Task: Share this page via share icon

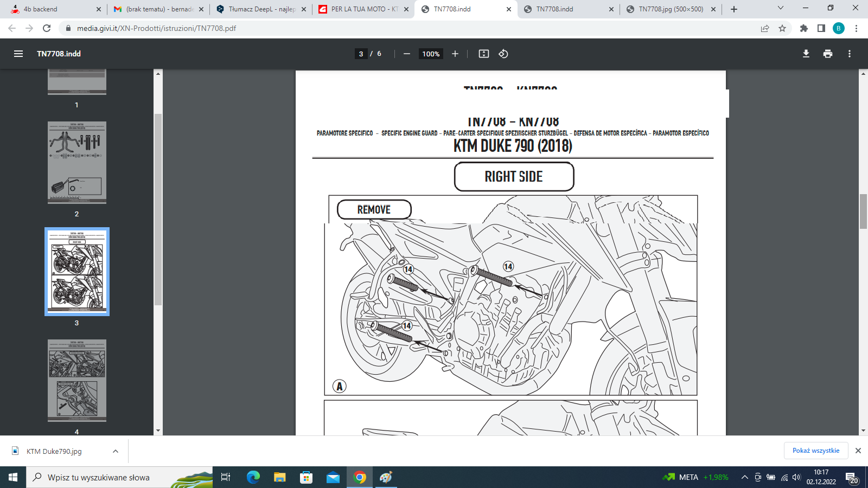Action: click(765, 28)
